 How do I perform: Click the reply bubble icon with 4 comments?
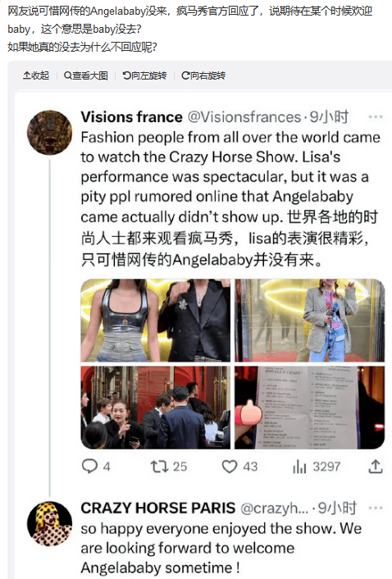[x=89, y=467]
